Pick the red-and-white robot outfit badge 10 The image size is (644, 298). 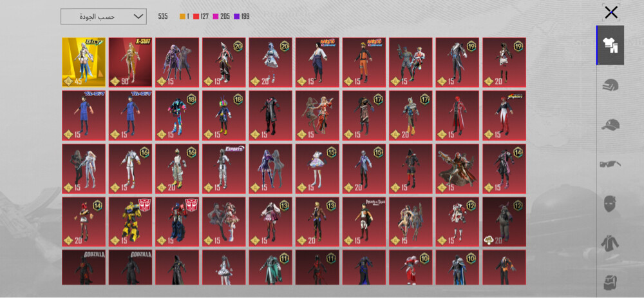coord(411,267)
